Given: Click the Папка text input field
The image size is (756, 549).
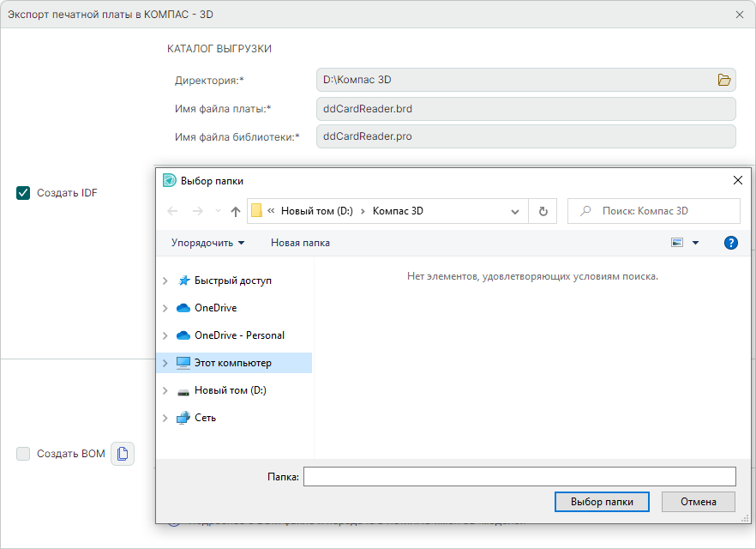Looking at the screenshot, I should [x=519, y=477].
